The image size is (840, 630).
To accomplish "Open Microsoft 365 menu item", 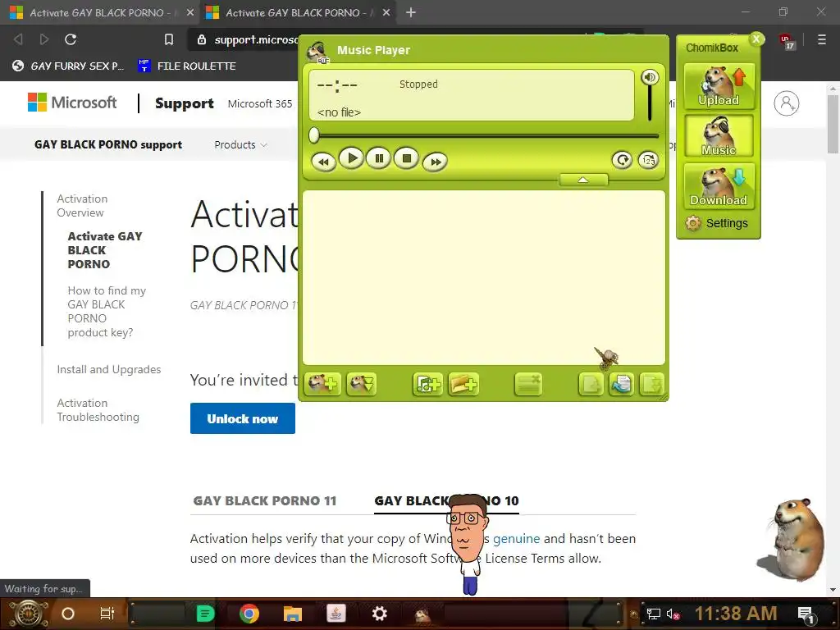I will click(x=260, y=103).
